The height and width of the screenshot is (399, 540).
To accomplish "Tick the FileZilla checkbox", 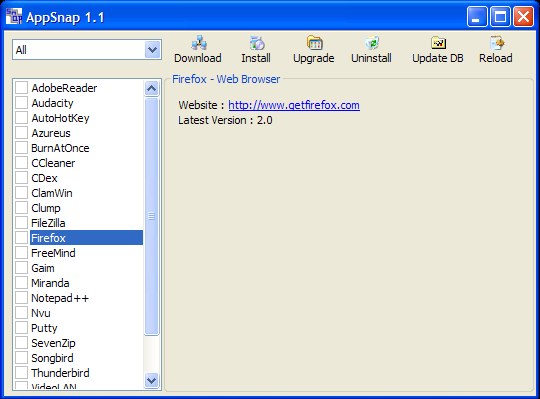I will (21, 222).
